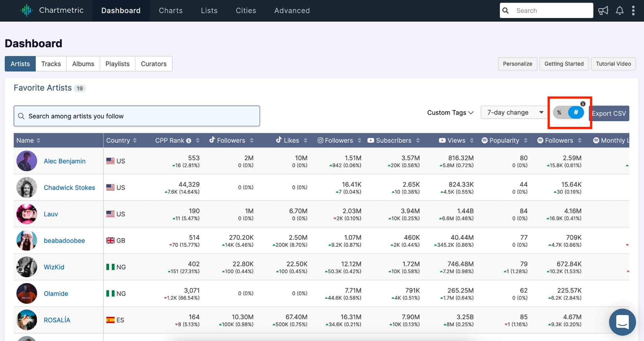
Task: Sort by Instagram Followers column
Action: tap(359, 140)
